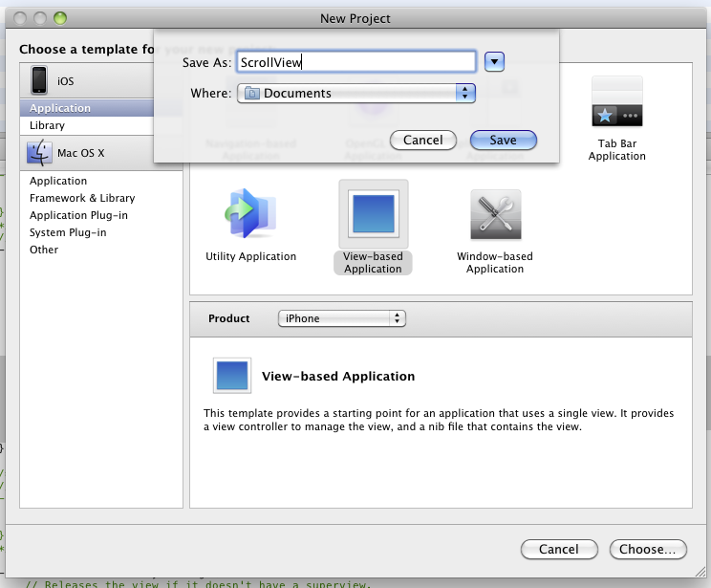Open the Product iPhone dropdown
711x588 pixels.
342,318
